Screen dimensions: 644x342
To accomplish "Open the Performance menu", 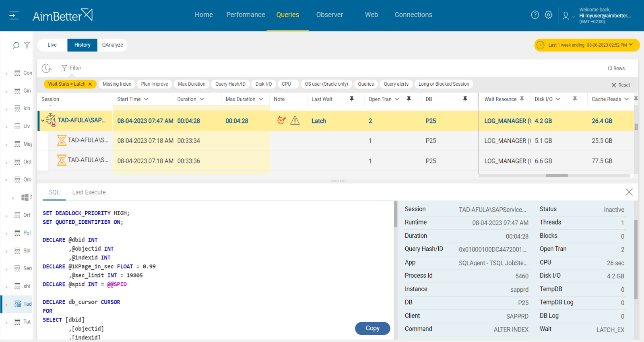I will pos(246,15).
